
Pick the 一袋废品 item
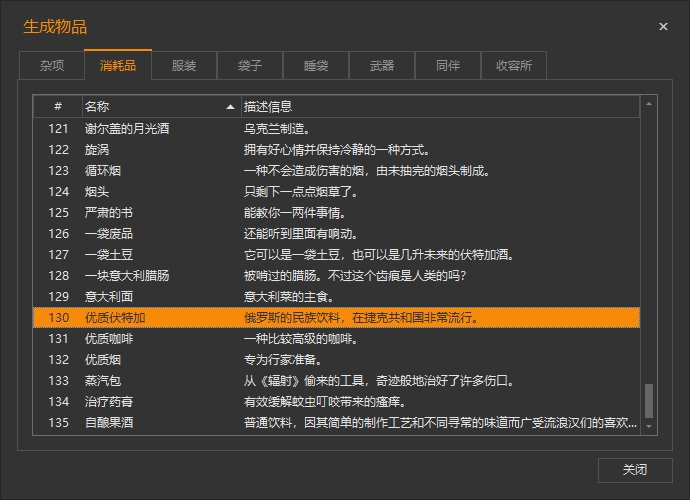(x=337, y=234)
